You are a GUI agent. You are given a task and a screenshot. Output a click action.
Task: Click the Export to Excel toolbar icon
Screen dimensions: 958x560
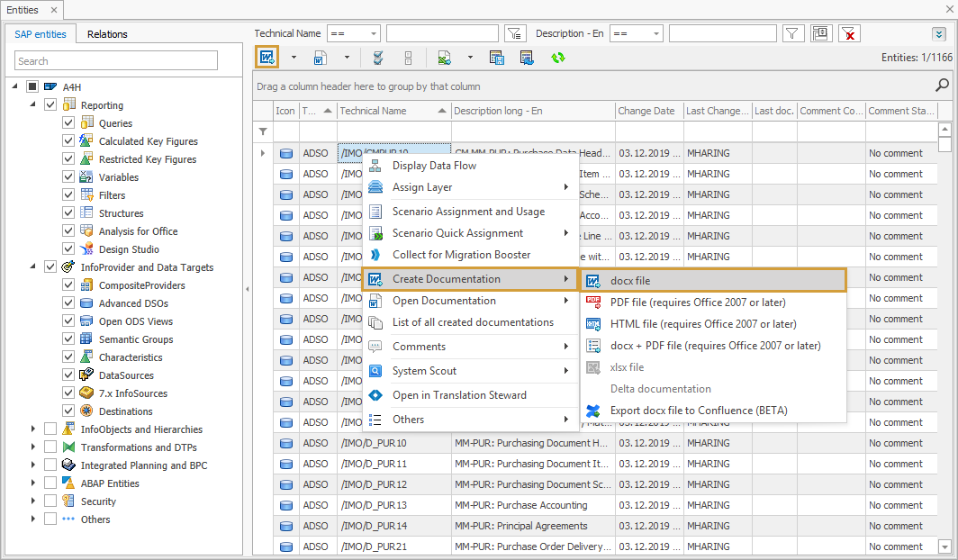tap(442, 57)
